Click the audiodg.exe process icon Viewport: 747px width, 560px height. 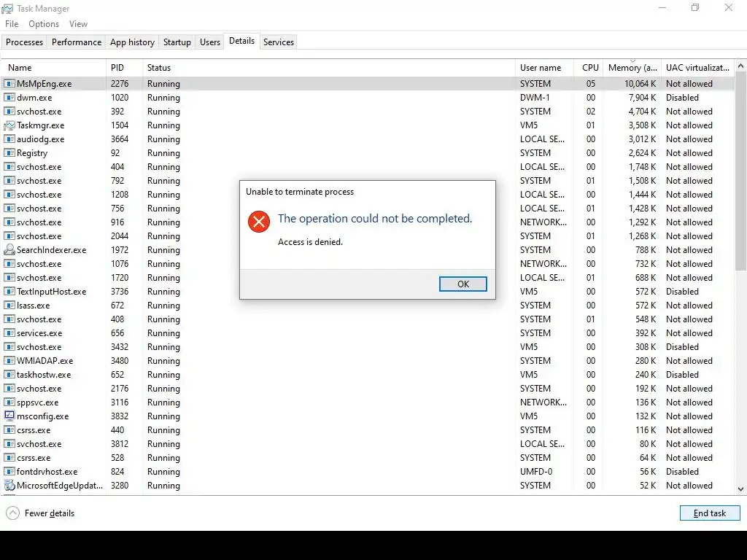tap(9, 139)
